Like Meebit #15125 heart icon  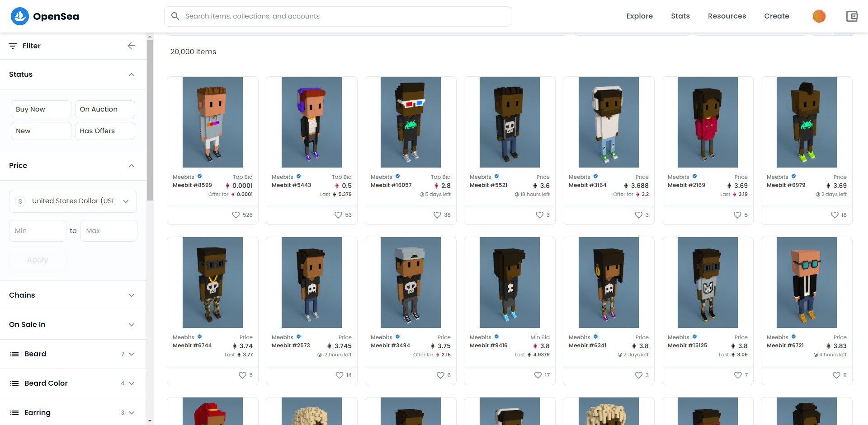(738, 375)
